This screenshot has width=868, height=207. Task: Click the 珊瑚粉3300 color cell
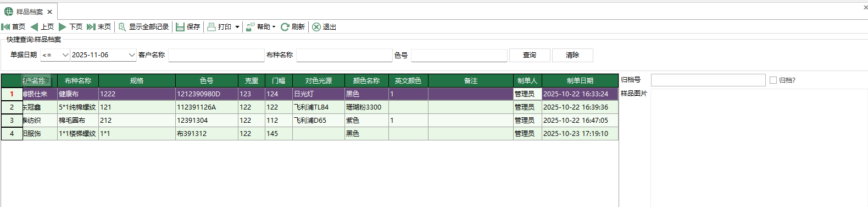click(x=366, y=107)
